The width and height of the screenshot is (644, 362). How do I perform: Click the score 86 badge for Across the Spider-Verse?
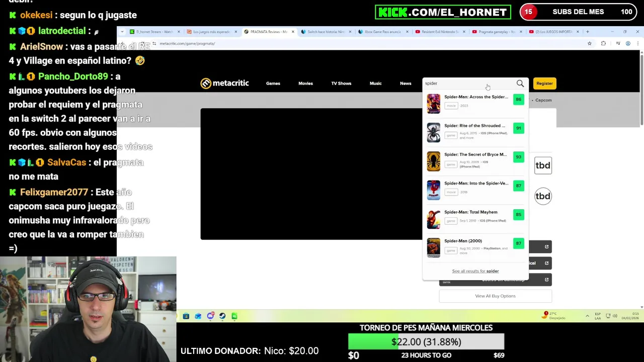518,100
